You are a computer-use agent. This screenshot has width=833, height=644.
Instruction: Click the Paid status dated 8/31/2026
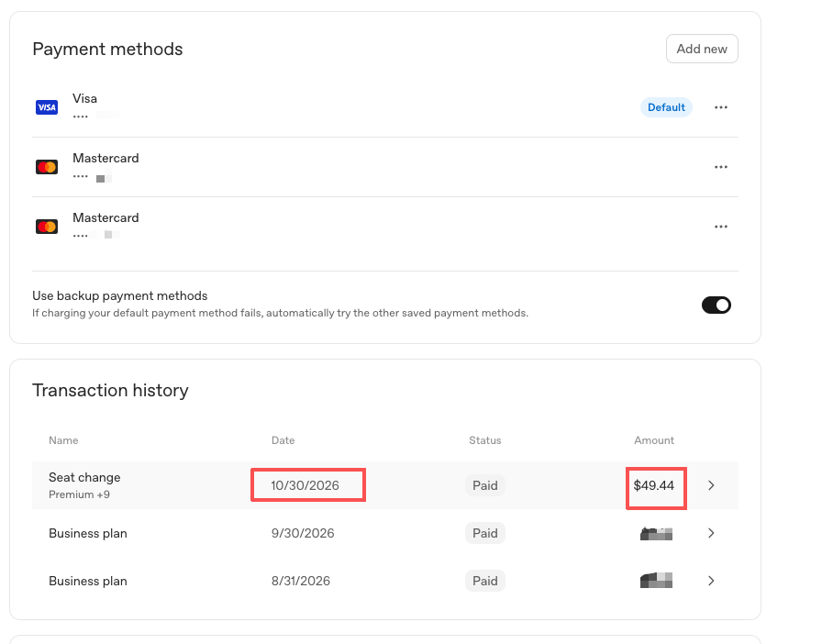tap(485, 581)
